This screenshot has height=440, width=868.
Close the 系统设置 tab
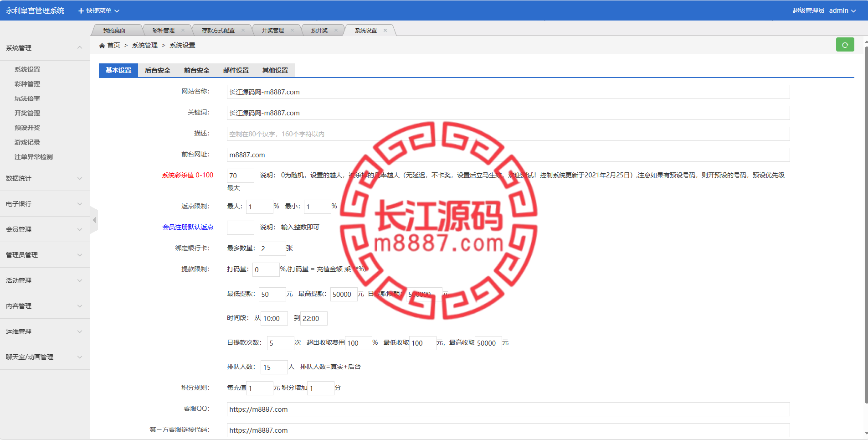(x=385, y=31)
